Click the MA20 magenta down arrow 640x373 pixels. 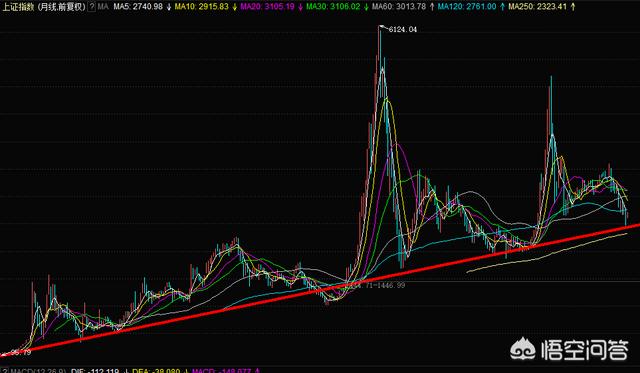click(300, 7)
